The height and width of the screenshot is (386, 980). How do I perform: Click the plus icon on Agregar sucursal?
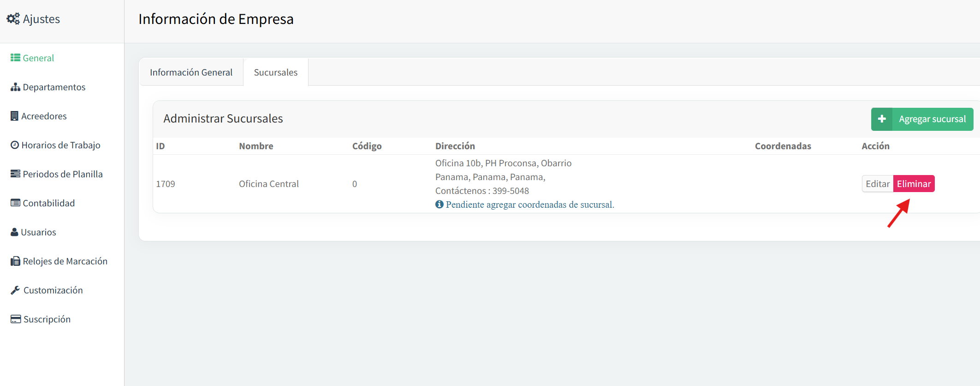point(882,119)
